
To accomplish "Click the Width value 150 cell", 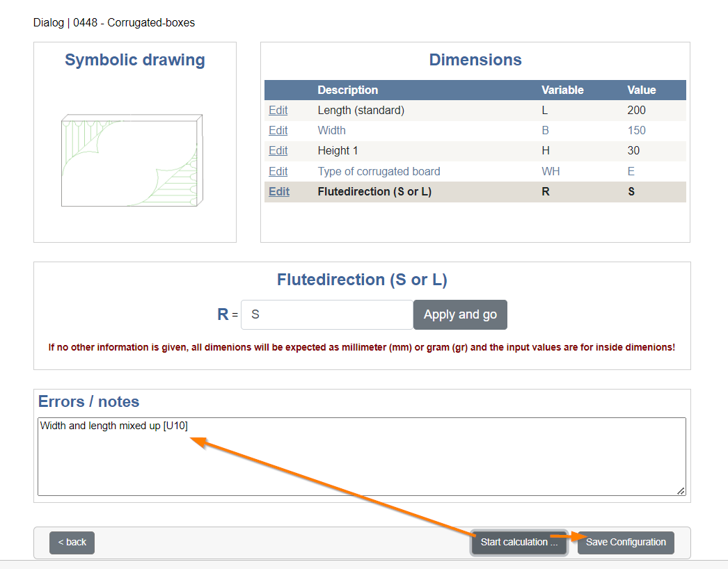I will (636, 130).
